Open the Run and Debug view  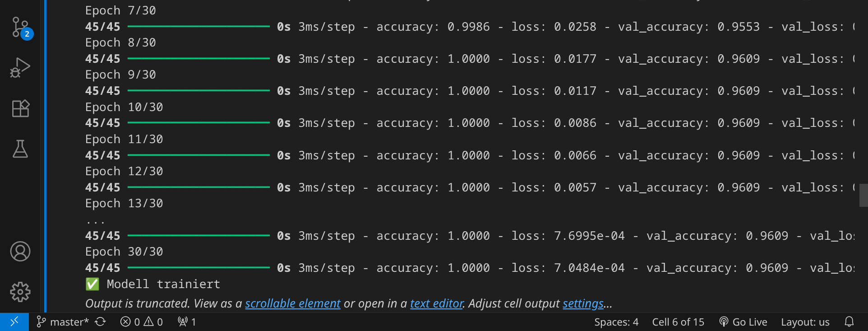click(20, 68)
